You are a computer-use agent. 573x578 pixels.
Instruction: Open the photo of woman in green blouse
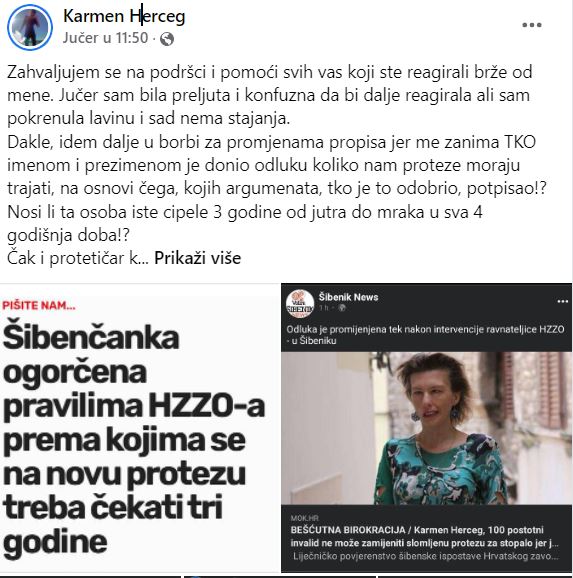426,428
